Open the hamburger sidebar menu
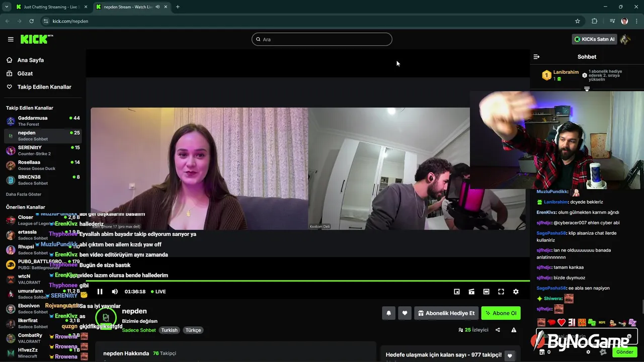The image size is (644, 362). point(11,39)
